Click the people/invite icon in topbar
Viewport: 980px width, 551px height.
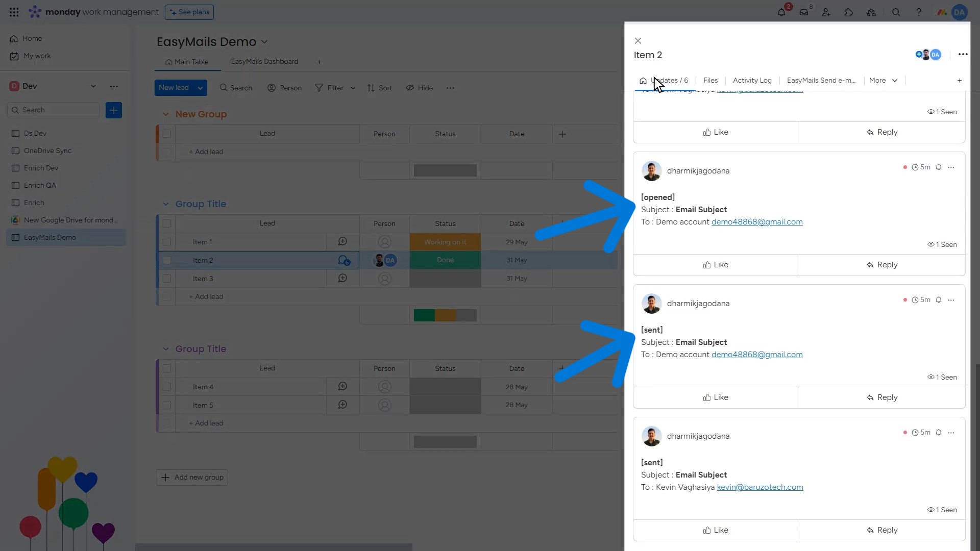click(826, 12)
